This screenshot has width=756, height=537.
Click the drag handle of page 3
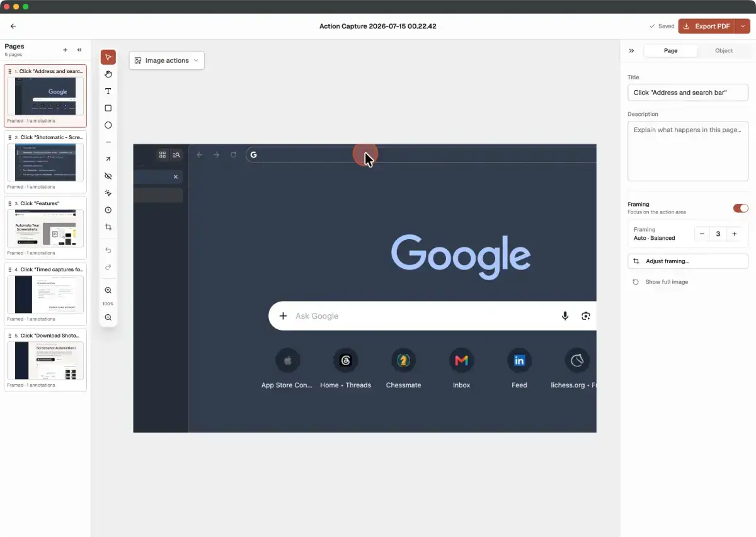[9, 203]
